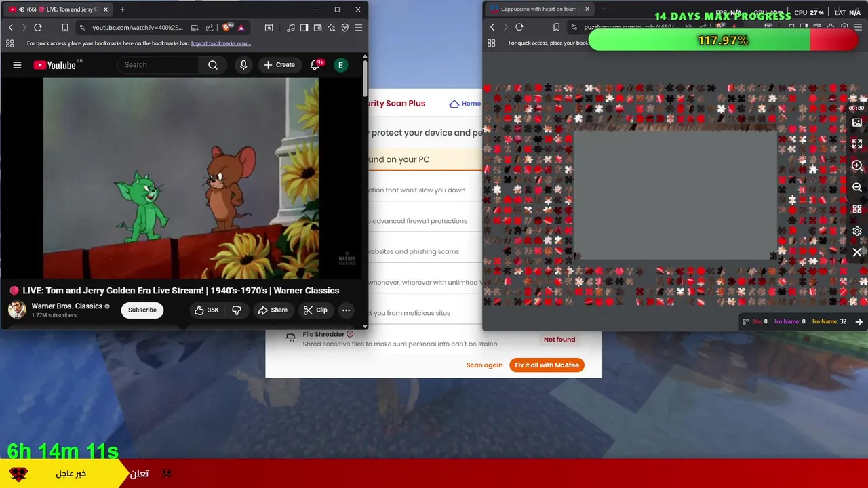Open Leo AI sparkle icon
Image resolution: width=868 pixels, height=488 pixels.
point(331,28)
